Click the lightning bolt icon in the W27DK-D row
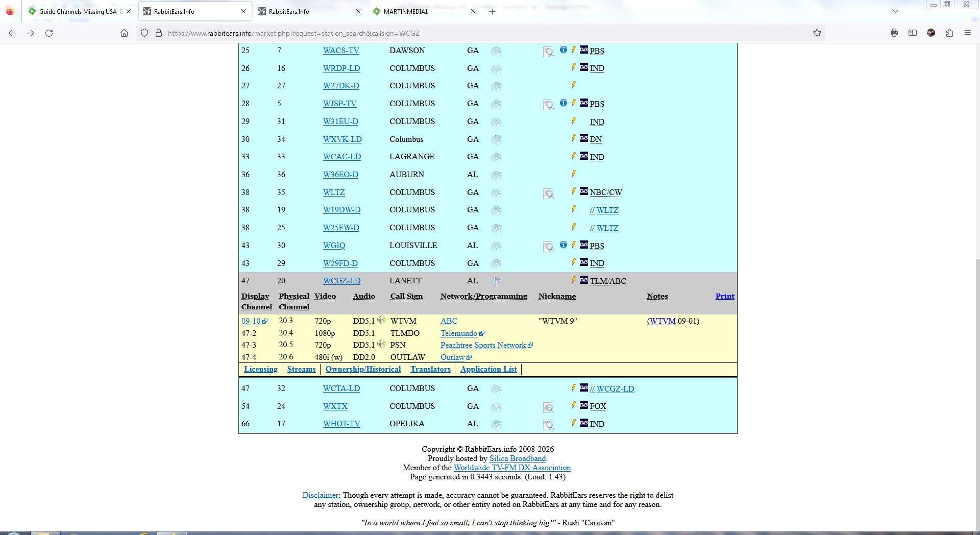Viewport: 980px width, 535px height. [574, 85]
